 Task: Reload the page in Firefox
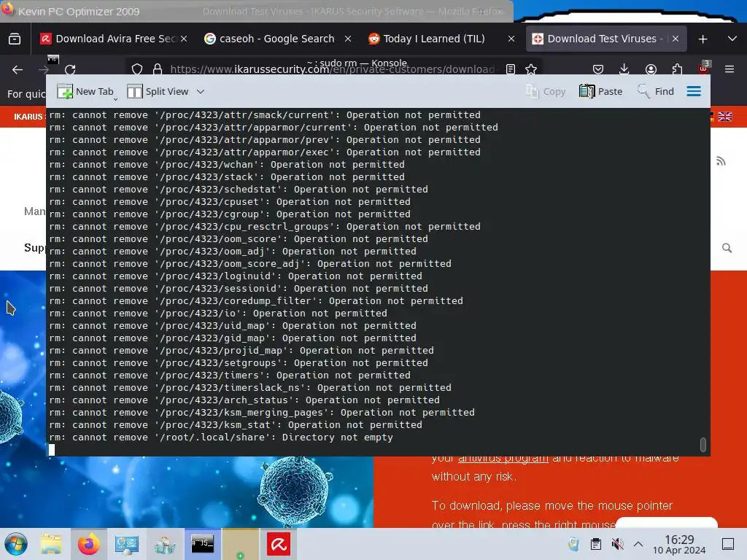pyautogui.click(x=70, y=69)
